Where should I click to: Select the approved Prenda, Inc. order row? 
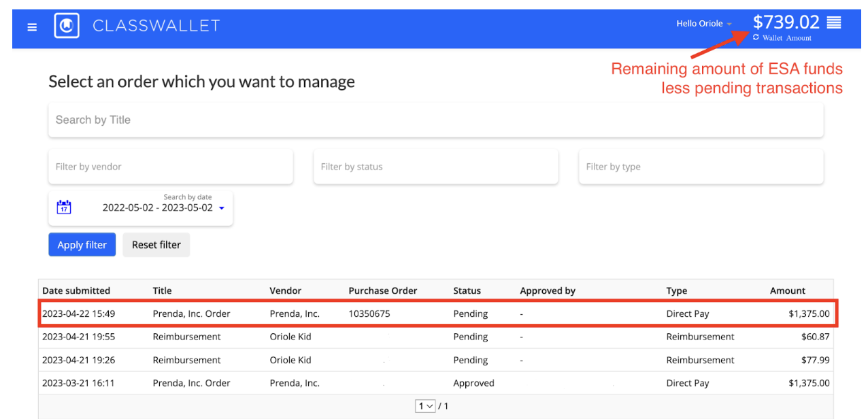(x=435, y=383)
